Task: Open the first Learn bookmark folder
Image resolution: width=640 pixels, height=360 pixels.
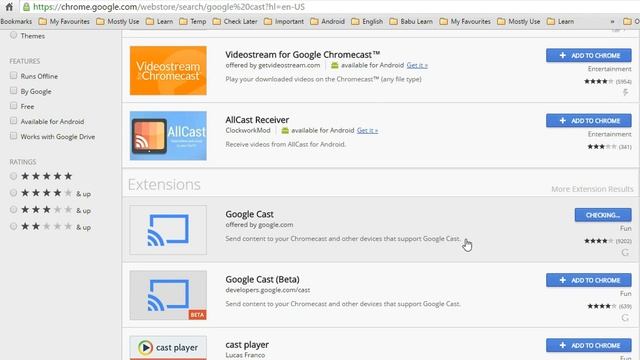Action: pos(160,22)
